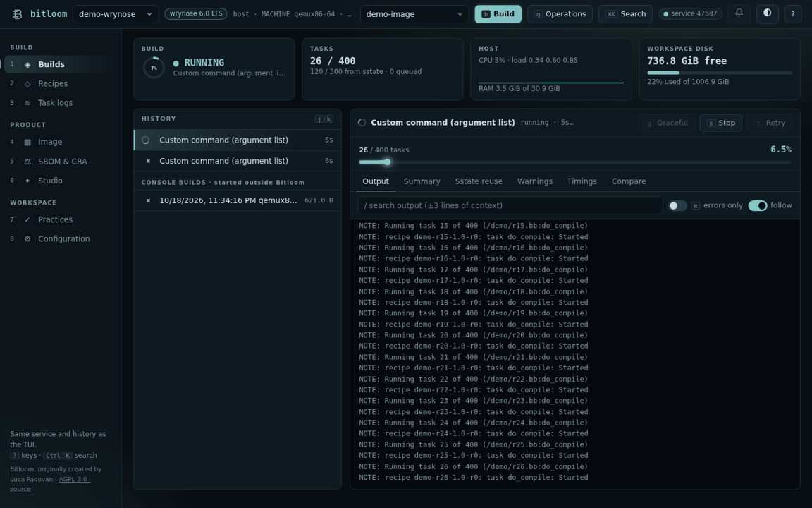Select the running 5s build in history
Image resolution: width=812 pixels, height=508 pixels.
(237, 140)
